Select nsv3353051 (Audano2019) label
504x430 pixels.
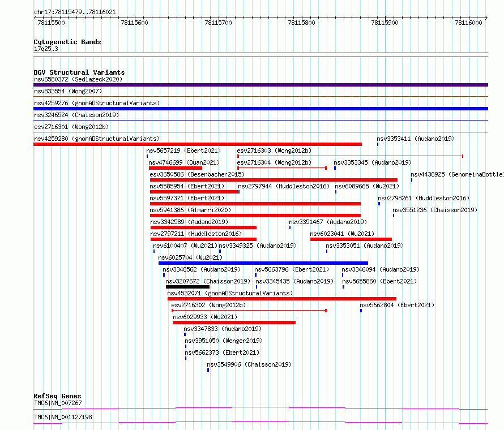(365, 246)
